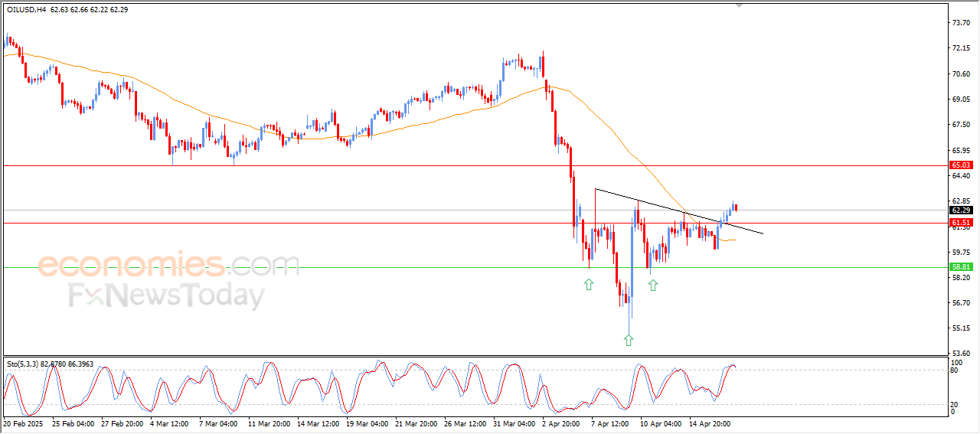Screen dimensions: 980x434
Task: Click the chart shift triangle marker at the top edge
Action: coord(740,5)
